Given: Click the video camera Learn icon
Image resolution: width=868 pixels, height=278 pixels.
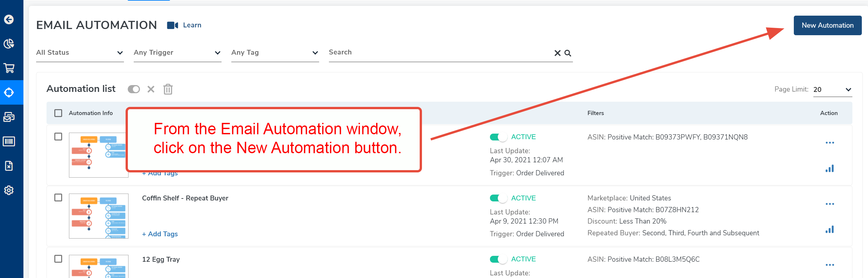Looking at the screenshot, I should [x=172, y=25].
